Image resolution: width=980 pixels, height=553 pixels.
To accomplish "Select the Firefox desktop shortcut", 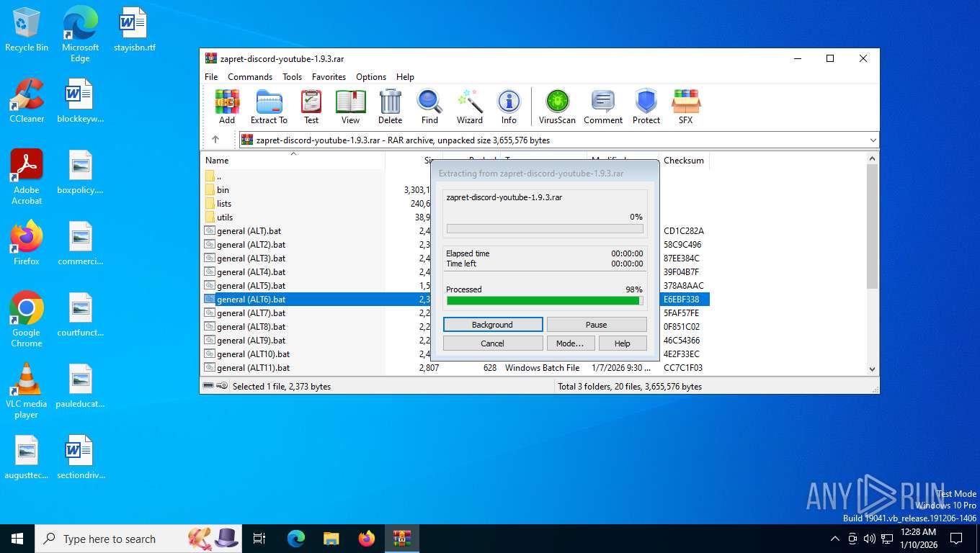I will (x=27, y=243).
